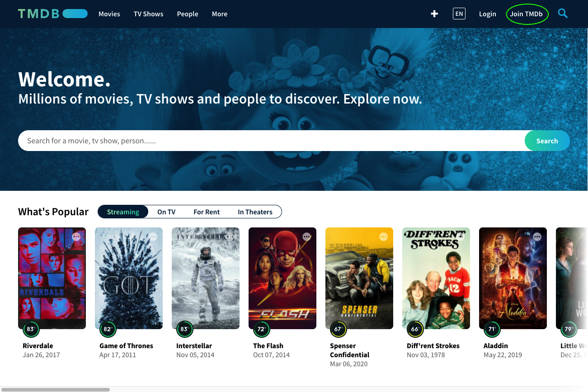
Task: Expand the Movies navigation menu
Action: coord(109,14)
